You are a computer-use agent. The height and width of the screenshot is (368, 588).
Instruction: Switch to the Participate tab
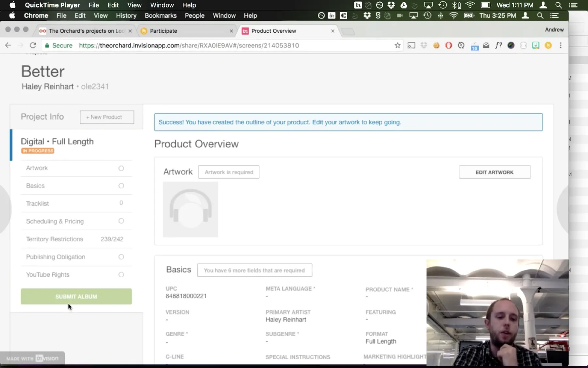click(x=186, y=31)
